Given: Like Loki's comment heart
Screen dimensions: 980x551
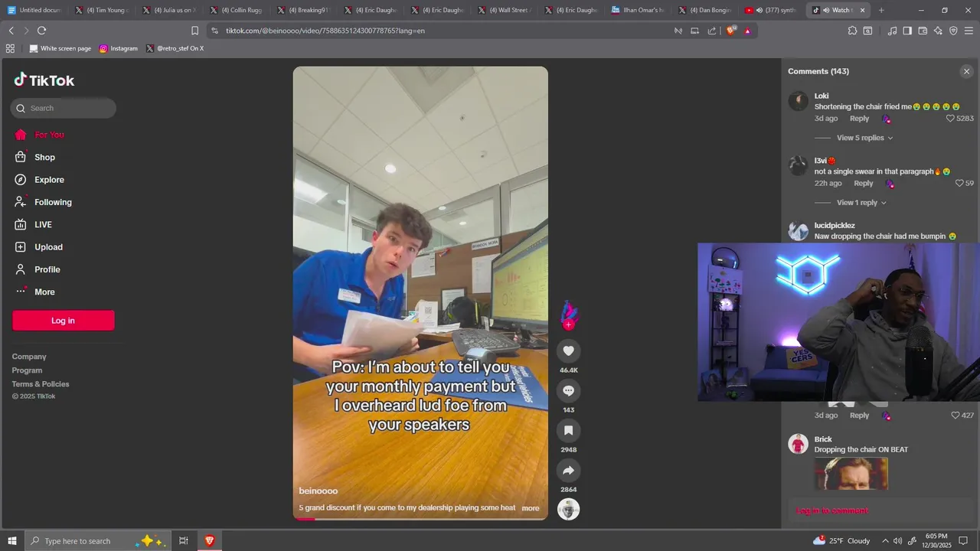Looking at the screenshot, I should pos(950,119).
